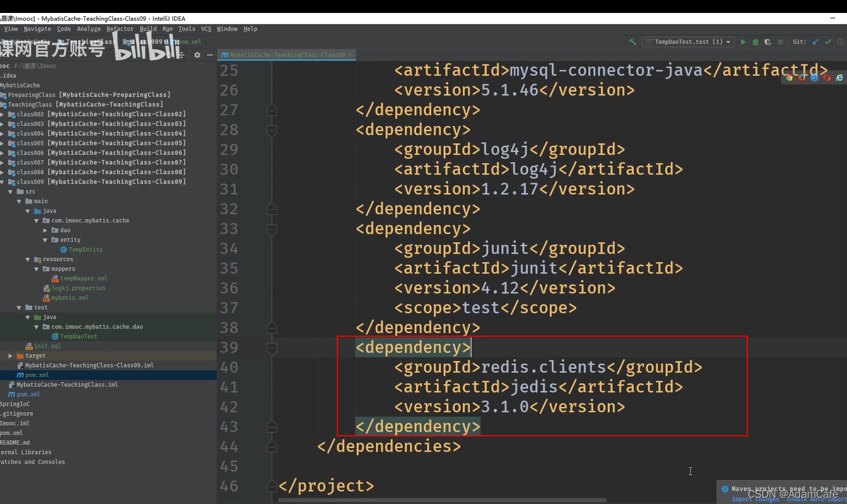Collapse the main folder arrow
This screenshot has width=847, height=504.
click(x=19, y=202)
